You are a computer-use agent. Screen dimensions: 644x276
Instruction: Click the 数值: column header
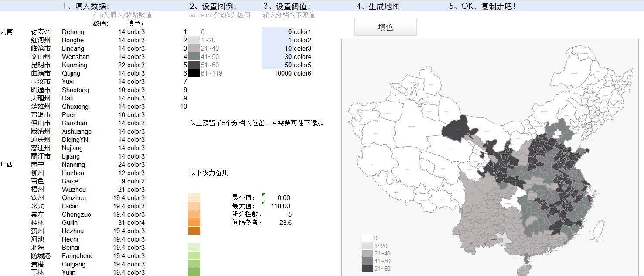[x=101, y=24]
